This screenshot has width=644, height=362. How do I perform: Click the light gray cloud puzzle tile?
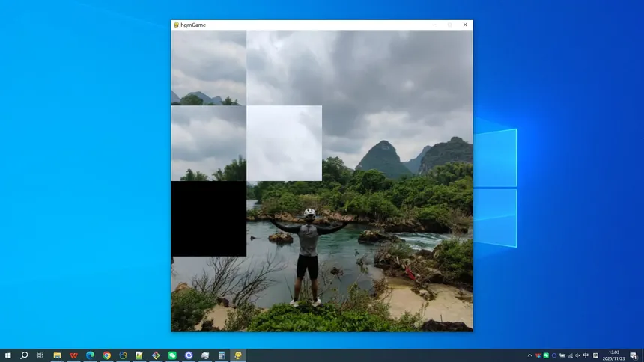click(x=284, y=143)
